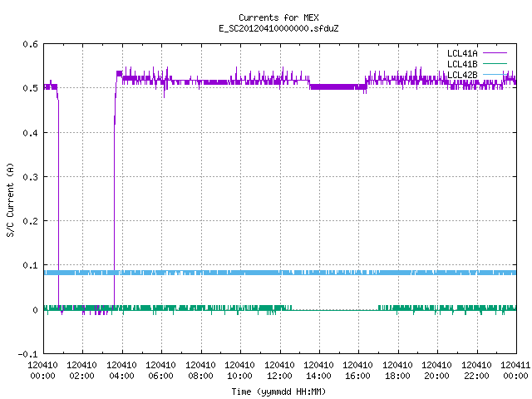Click the 0.3 y-axis tick value
Screen dimensions: 532x399
[30, 177]
